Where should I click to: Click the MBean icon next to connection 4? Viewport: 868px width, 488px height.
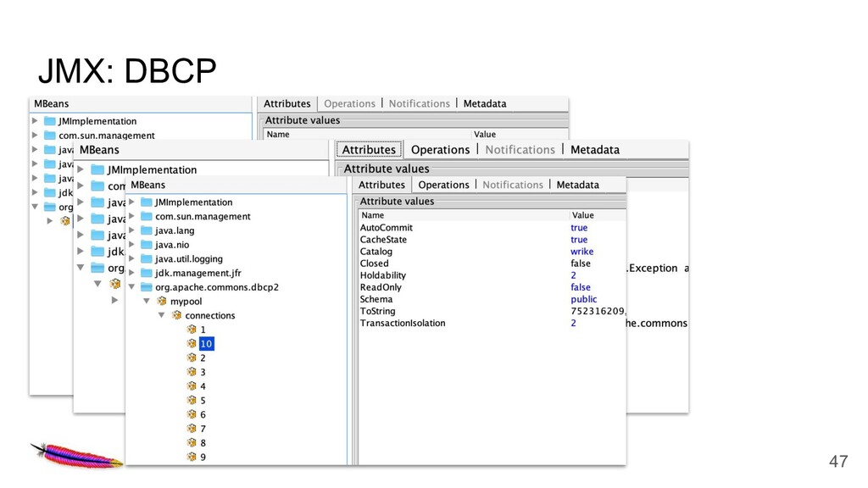click(x=192, y=385)
